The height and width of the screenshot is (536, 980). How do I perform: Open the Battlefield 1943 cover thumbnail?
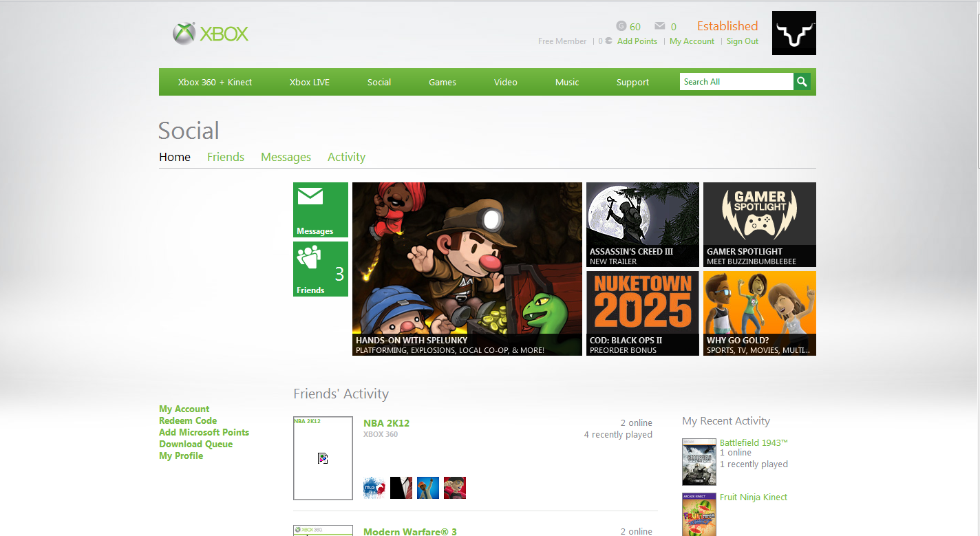click(x=699, y=462)
